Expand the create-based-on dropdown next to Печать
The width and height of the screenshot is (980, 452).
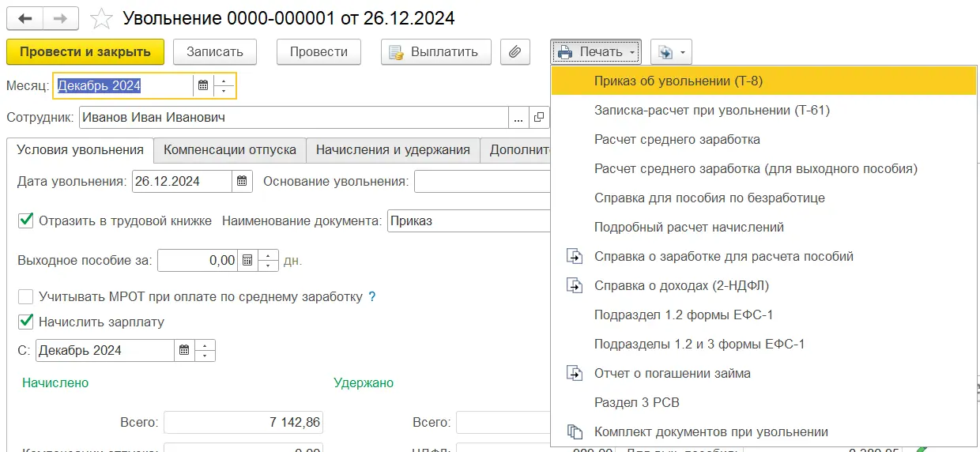coord(671,52)
